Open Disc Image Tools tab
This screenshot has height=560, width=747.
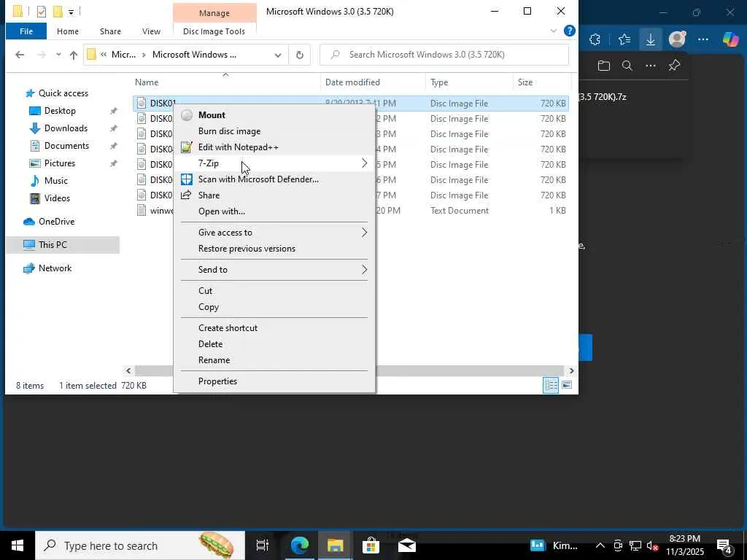point(214,31)
